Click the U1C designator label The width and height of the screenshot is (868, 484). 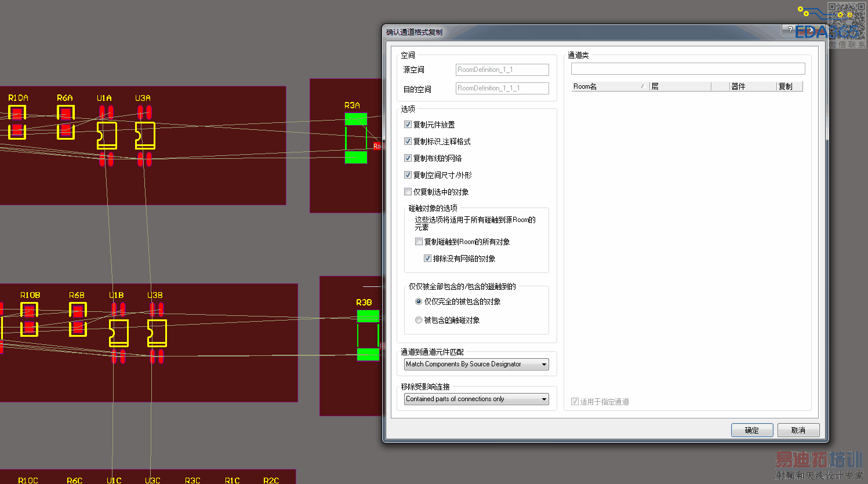pyautogui.click(x=114, y=481)
